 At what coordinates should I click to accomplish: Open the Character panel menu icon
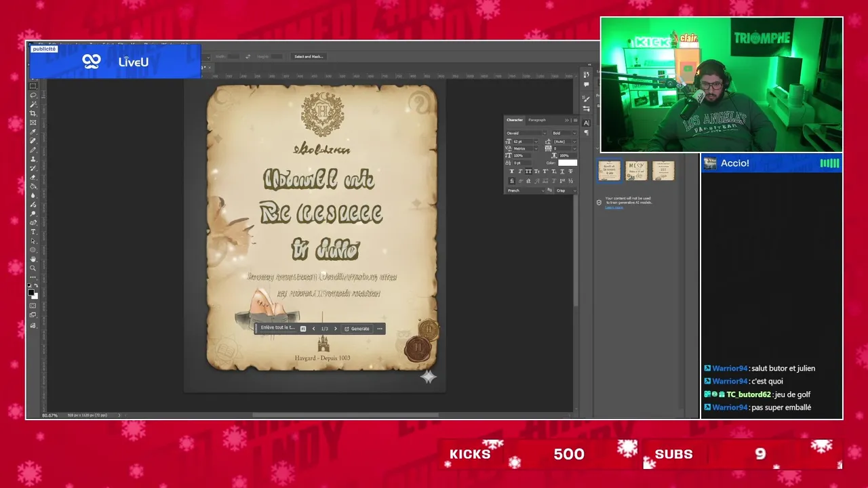click(575, 120)
